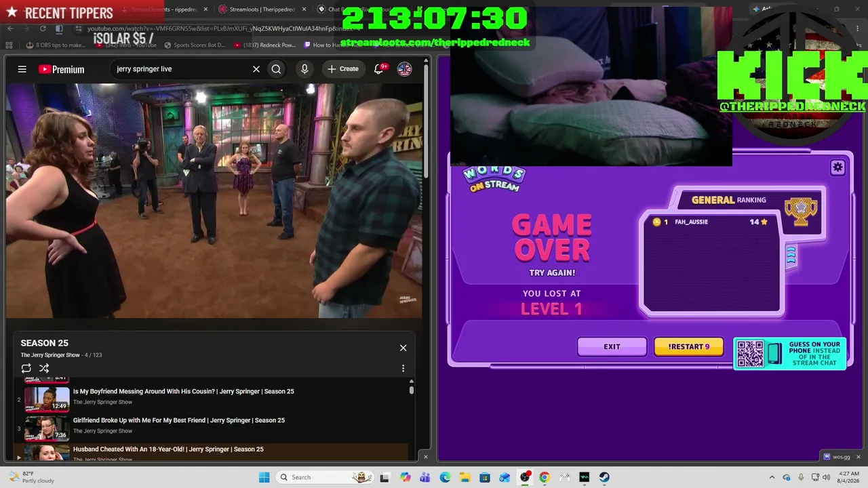
Task: Open the YouTube account avatar menu
Action: (404, 69)
